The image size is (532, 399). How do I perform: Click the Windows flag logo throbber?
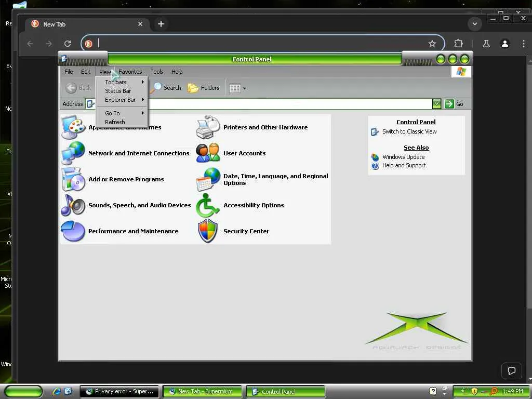[x=461, y=72]
